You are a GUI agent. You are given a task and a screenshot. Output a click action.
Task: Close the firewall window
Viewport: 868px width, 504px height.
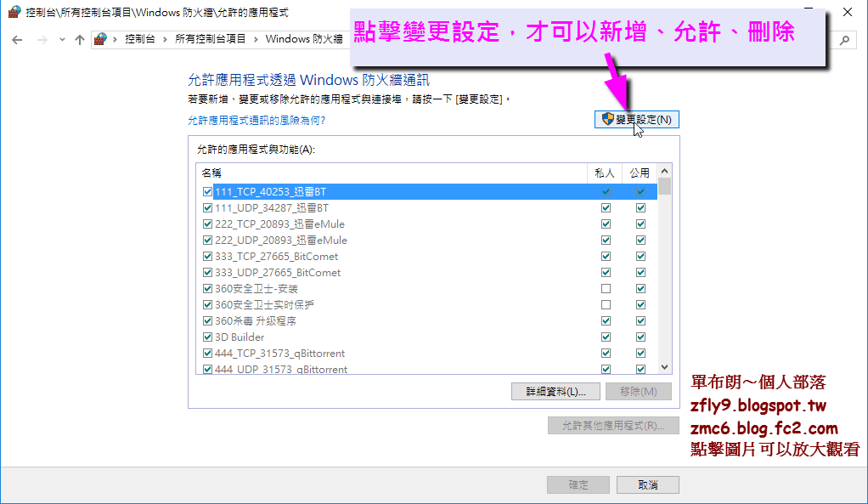pyautogui.click(x=848, y=12)
